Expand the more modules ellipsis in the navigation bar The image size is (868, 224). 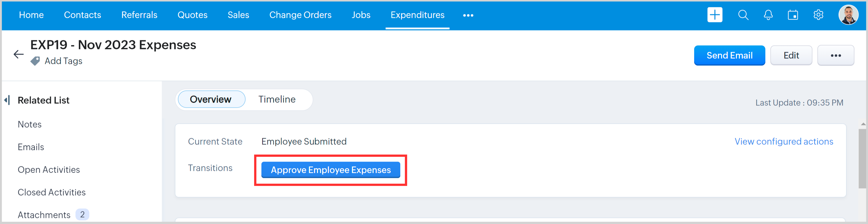click(468, 15)
